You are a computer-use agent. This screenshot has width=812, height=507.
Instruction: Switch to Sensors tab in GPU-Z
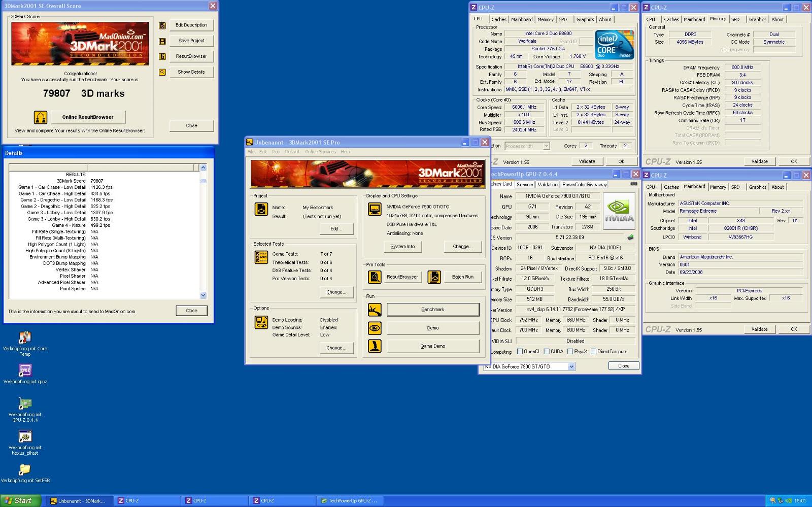pyautogui.click(x=525, y=185)
